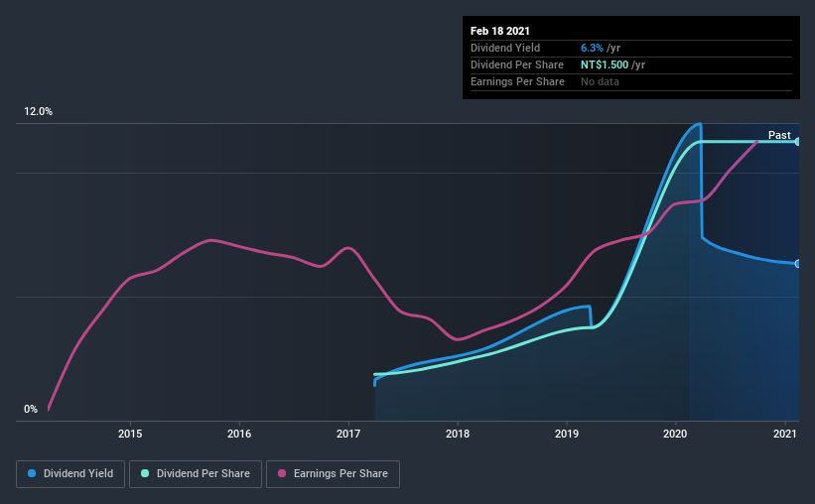Image resolution: width=815 pixels, height=504 pixels.
Task: Click the 6.3% dividend yield value
Action: (x=592, y=48)
